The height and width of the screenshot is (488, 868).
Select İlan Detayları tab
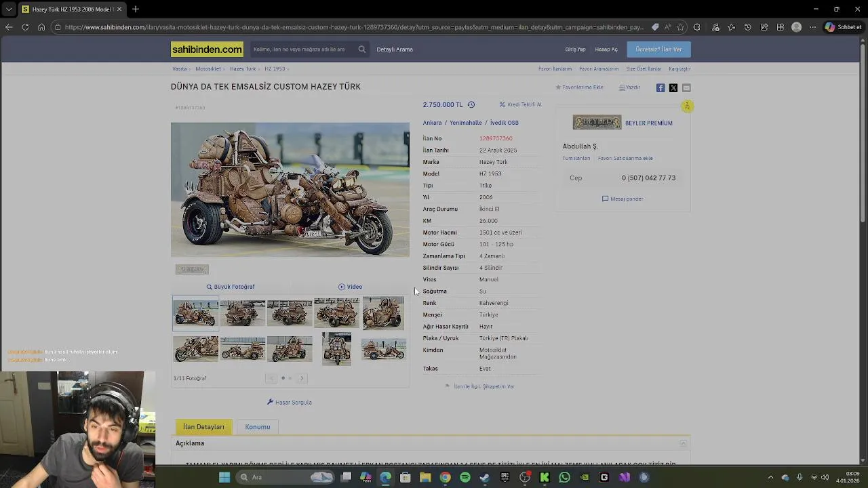(x=203, y=427)
